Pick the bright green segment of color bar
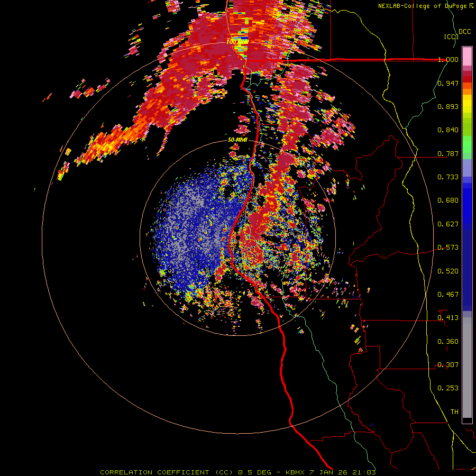Viewport: 476px width, 476px height. point(467,144)
